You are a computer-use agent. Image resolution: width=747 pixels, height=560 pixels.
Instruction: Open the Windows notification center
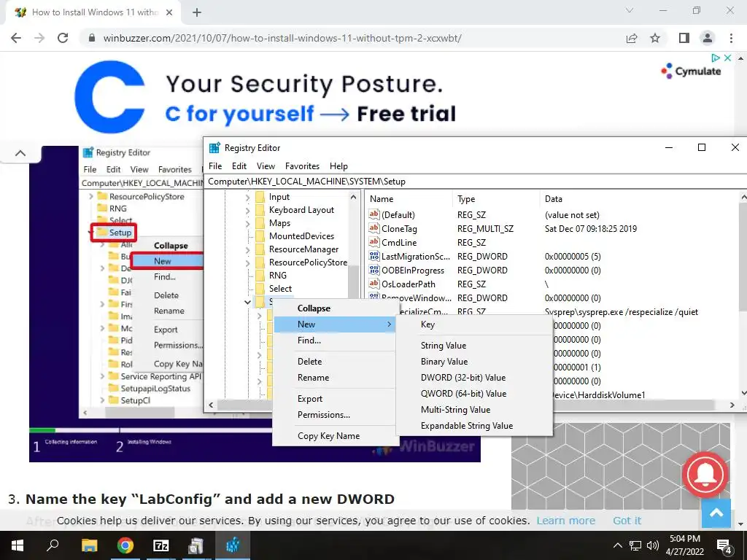[724, 545]
